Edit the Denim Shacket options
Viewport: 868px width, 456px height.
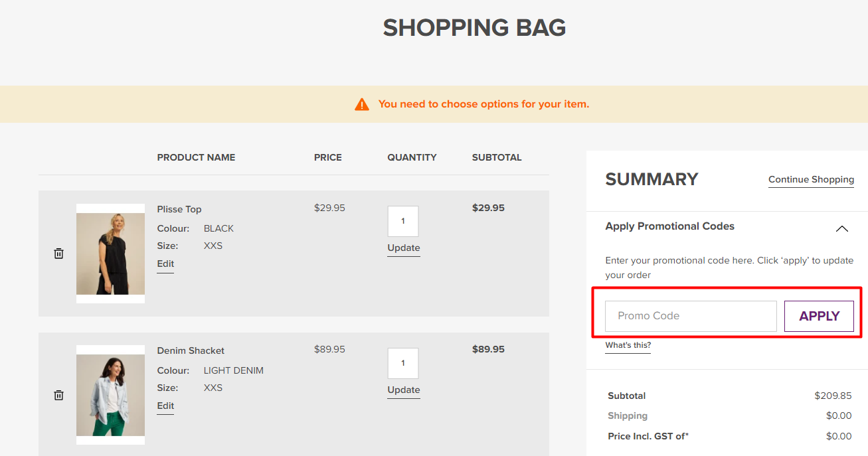click(x=165, y=406)
